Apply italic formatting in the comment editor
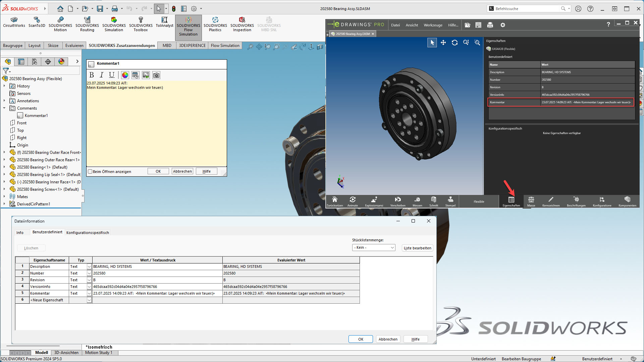Screen dimensions: 644x362 tap(102, 75)
